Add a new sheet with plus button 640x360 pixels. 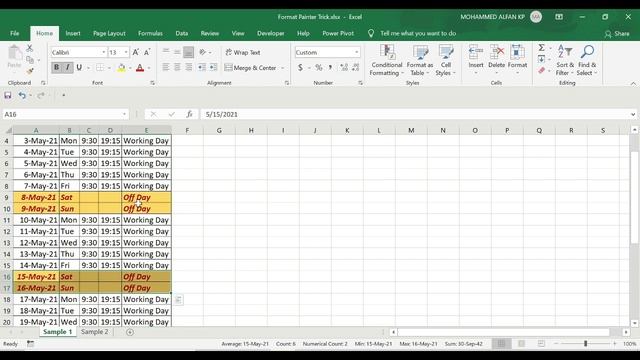(x=130, y=332)
